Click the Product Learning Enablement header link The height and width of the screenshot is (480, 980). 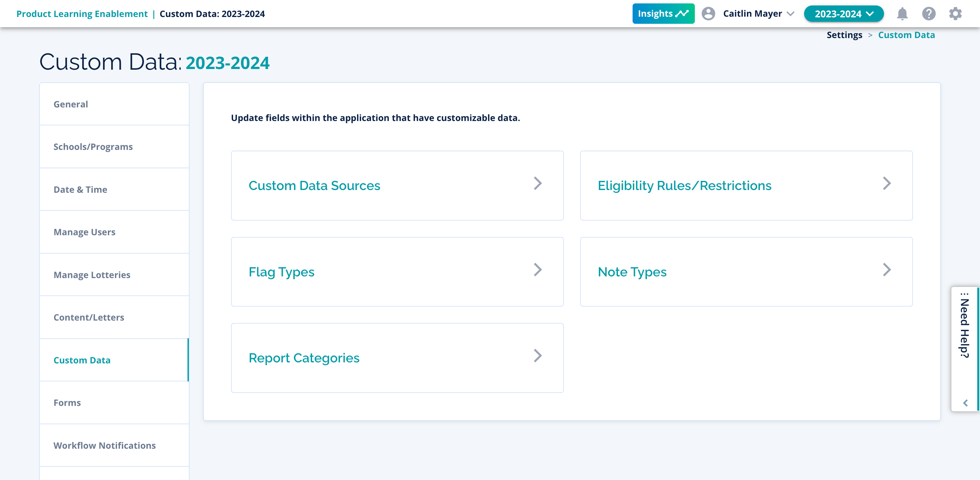82,14
